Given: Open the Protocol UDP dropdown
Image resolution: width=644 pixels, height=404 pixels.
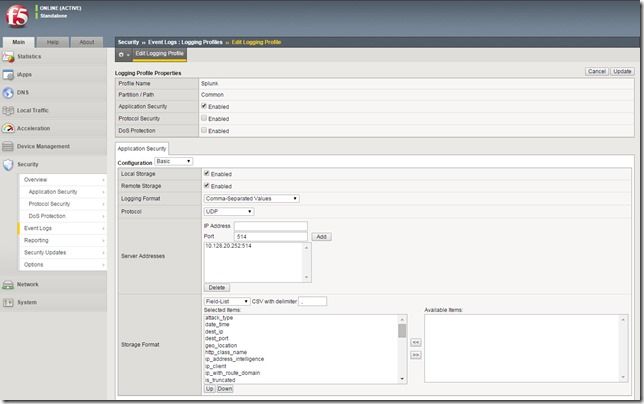Looking at the screenshot, I should click(x=228, y=211).
